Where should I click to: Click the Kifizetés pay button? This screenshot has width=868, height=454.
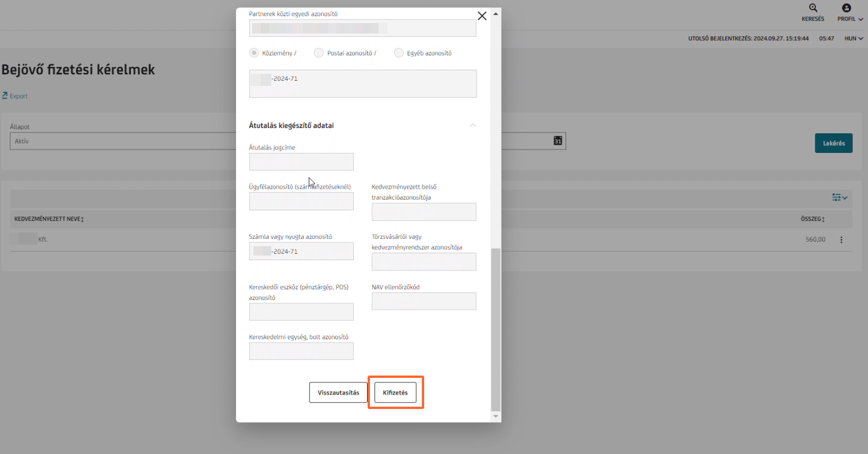tap(395, 392)
